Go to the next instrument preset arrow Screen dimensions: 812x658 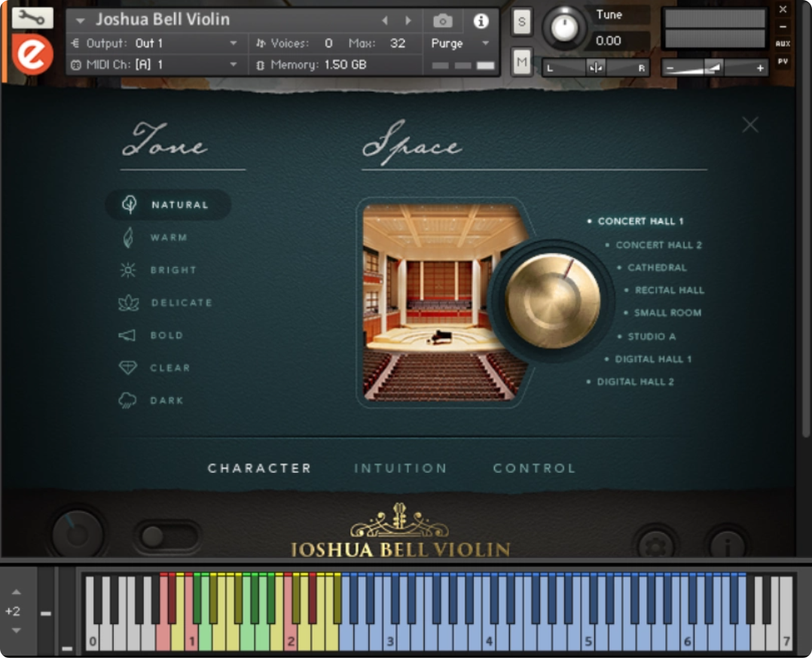click(408, 21)
